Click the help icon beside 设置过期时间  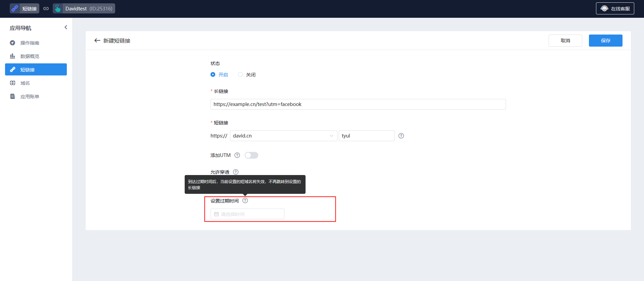(245, 201)
